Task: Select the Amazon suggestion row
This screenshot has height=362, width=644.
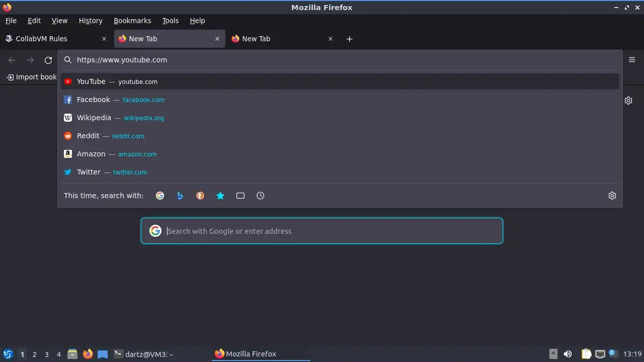Action: click(x=340, y=154)
